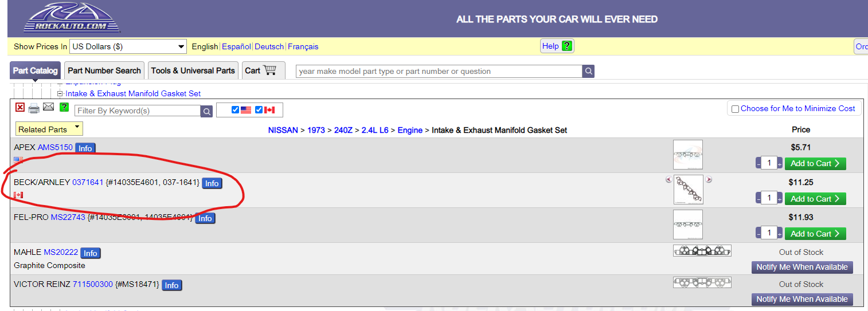868x311 pixels.
Task: Click 2.4L L6 breadcrumb link
Action: [x=375, y=130]
